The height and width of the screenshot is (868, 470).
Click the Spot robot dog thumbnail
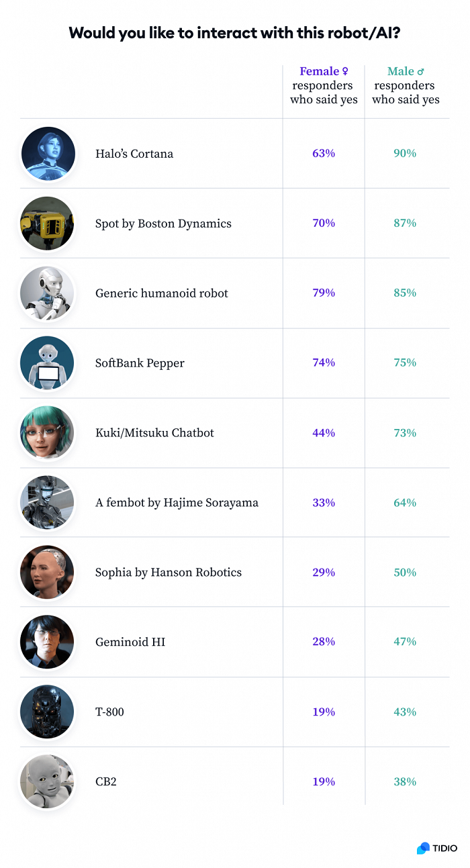coord(47,224)
